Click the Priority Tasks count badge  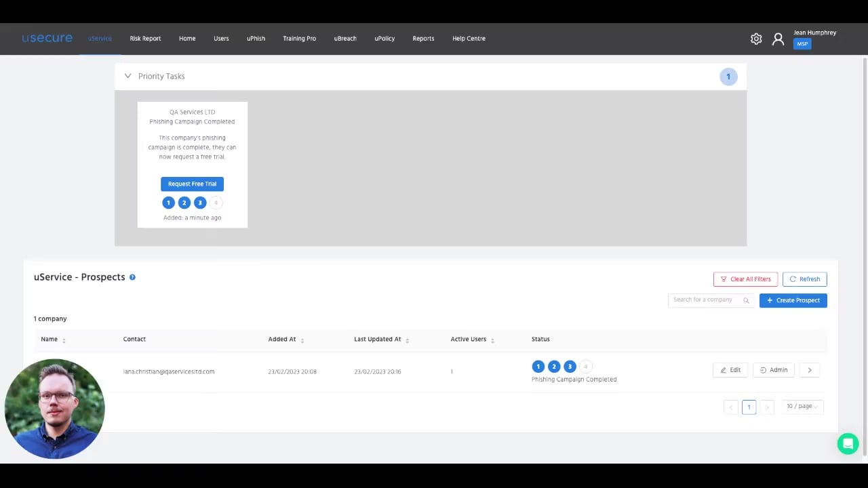click(x=728, y=77)
